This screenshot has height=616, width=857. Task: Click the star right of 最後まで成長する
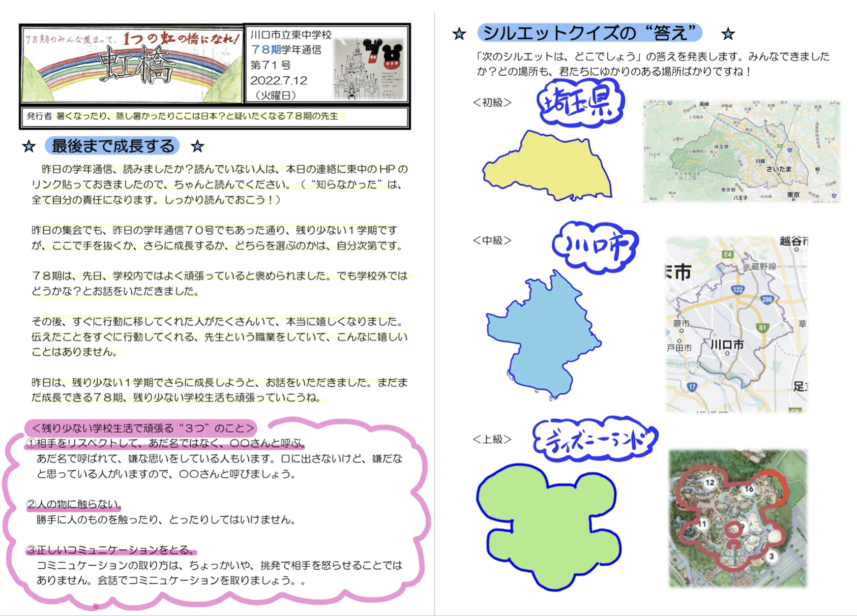point(197,147)
